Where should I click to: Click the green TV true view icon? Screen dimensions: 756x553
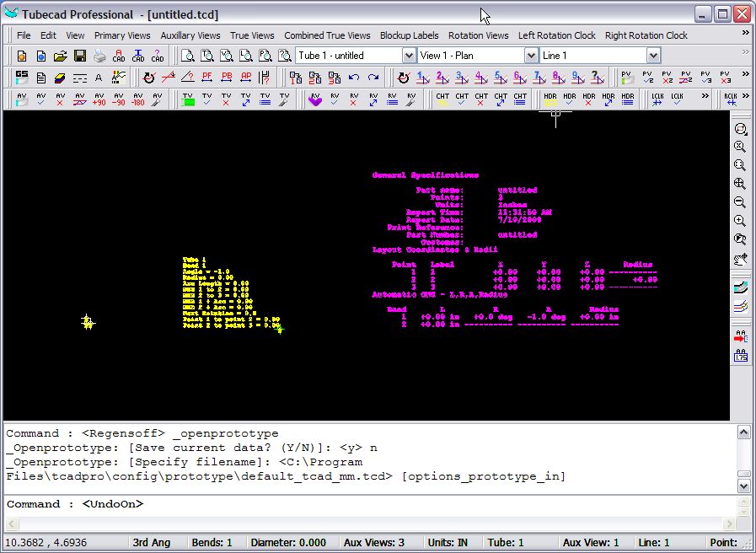(188, 99)
